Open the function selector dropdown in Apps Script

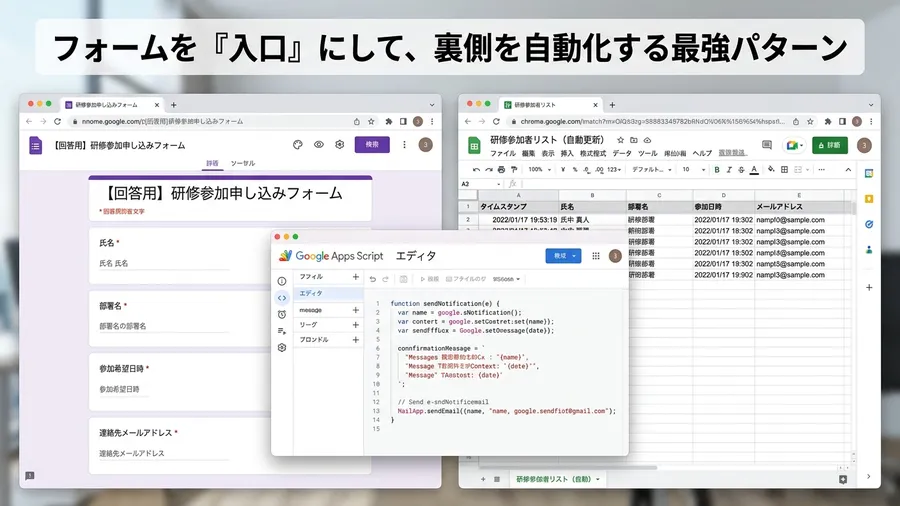(x=506, y=279)
